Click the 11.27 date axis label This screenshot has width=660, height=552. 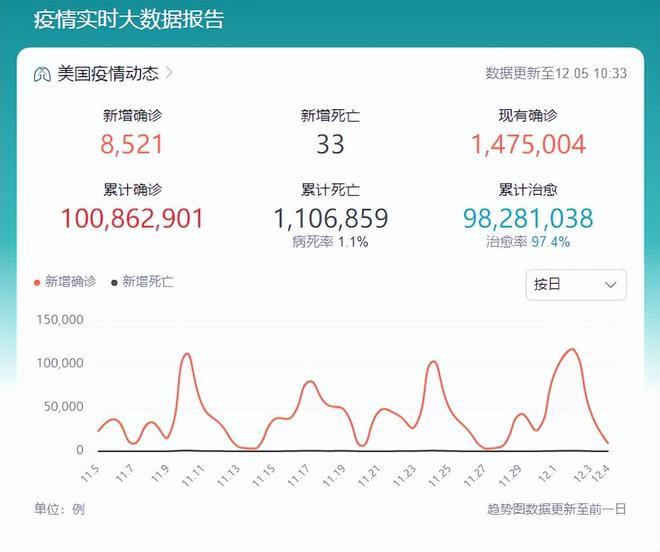coord(475,475)
